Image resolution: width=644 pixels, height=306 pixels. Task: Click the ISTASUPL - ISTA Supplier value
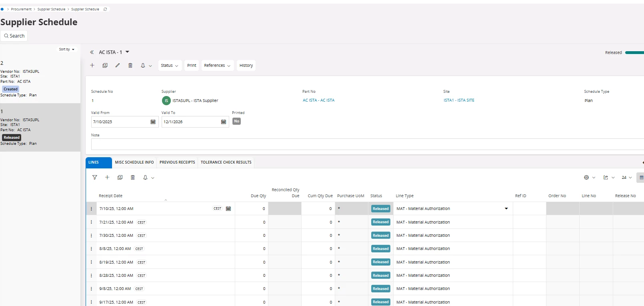tap(195, 101)
